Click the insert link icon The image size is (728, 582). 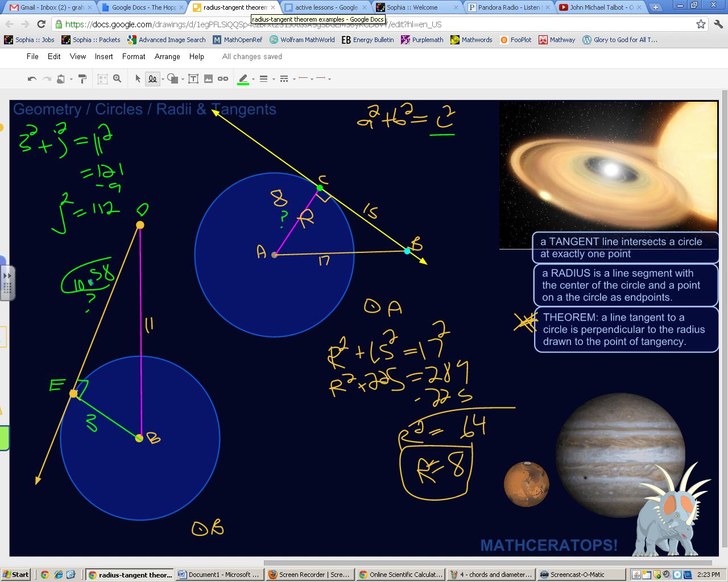tap(223, 79)
